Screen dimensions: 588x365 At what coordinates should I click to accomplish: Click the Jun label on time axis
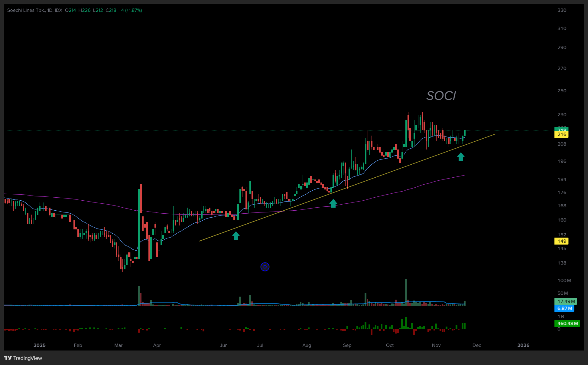[x=224, y=345]
